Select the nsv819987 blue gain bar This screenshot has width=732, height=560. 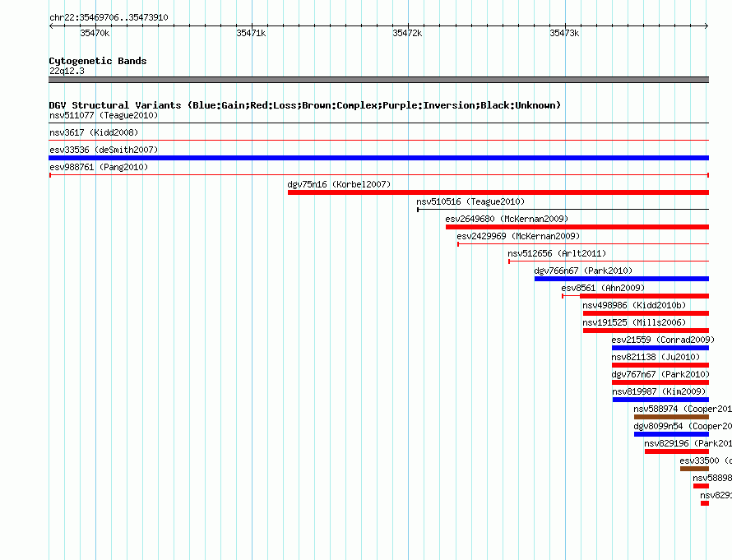tap(660, 400)
